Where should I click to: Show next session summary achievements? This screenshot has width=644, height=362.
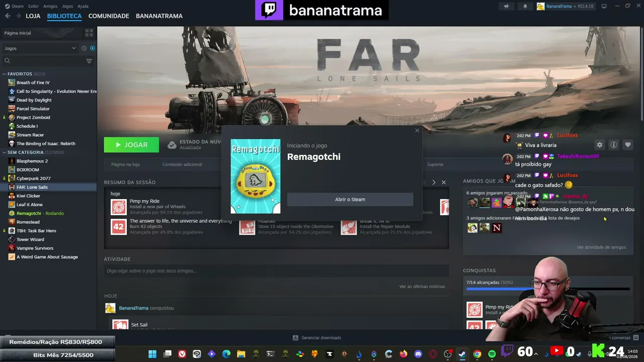click(x=434, y=183)
